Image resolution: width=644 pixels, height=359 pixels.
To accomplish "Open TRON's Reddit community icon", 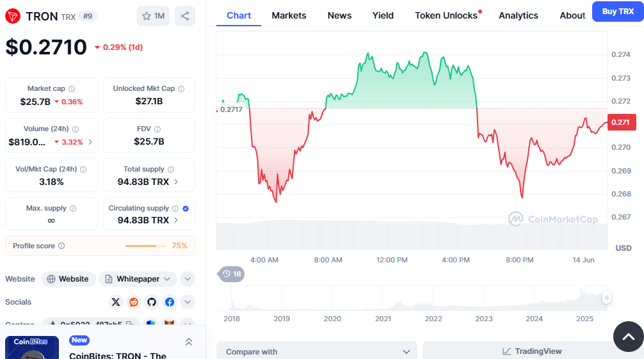I will coord(134,302).
